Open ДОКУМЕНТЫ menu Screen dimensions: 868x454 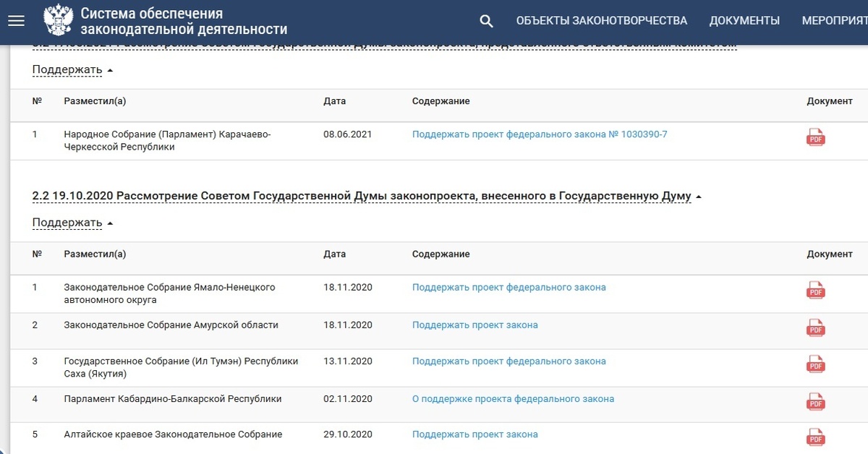tap(744, 21)
